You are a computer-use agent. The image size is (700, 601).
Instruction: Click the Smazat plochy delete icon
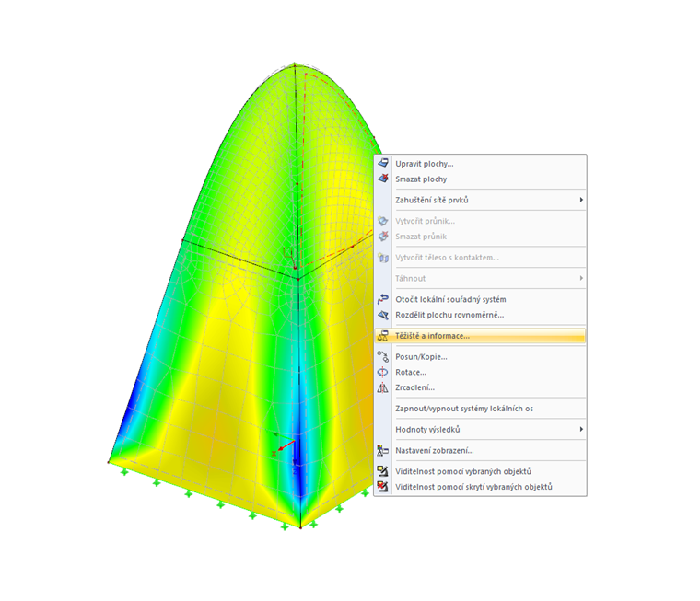pyautogui.click(x=383, y=179)
